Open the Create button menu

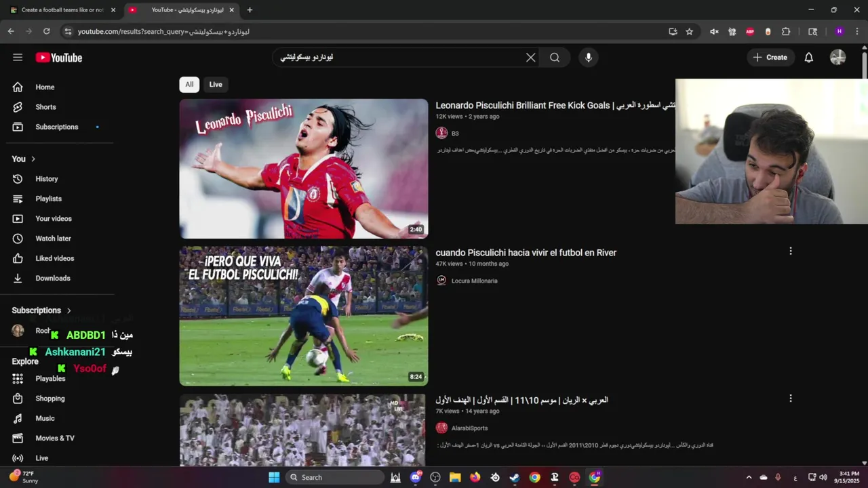coord(770,58)
